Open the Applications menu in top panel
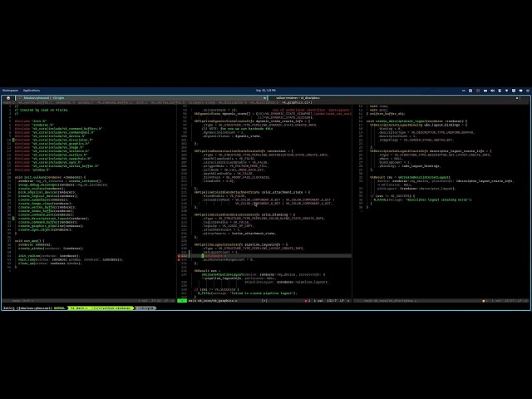This screenshot has height=399, width=532. click(32, 91)
